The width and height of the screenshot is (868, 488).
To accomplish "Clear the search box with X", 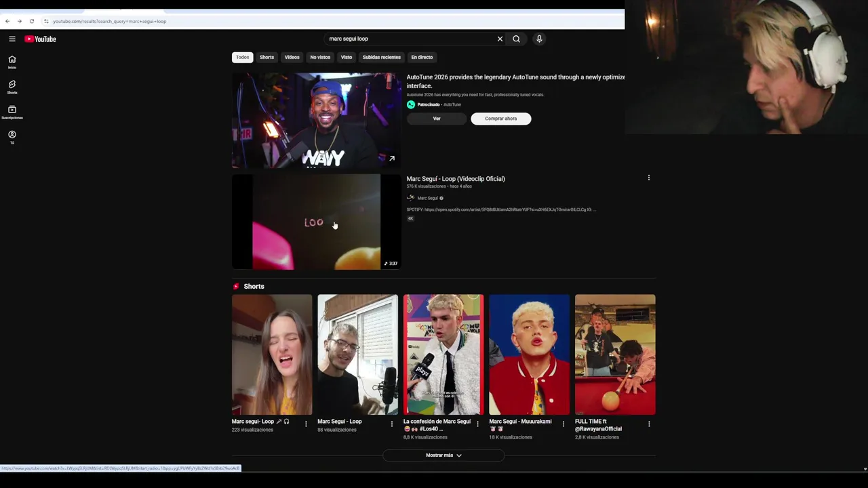I will [500, 39].
